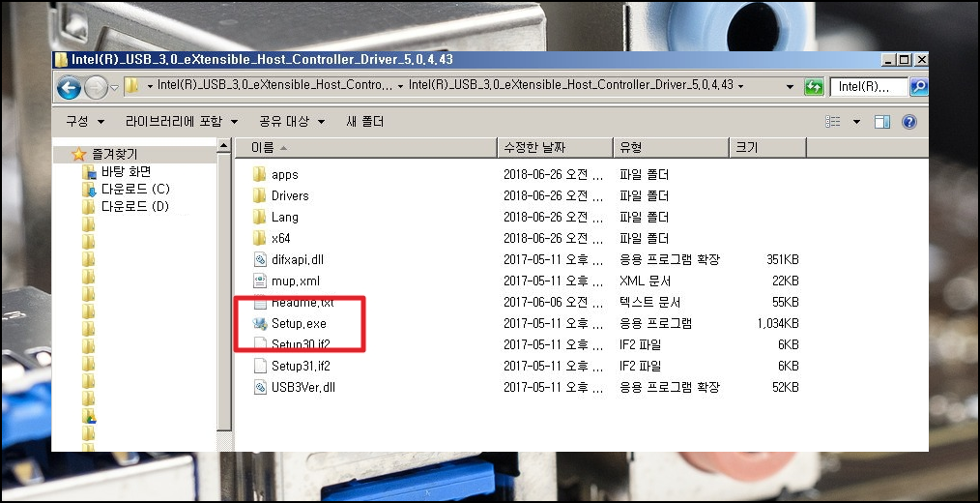Click the first Intel(R)_USB_3.0 breadcrumb segment
Image resolution: width=980 pixels, height=503 pixels.
[275, 85]
